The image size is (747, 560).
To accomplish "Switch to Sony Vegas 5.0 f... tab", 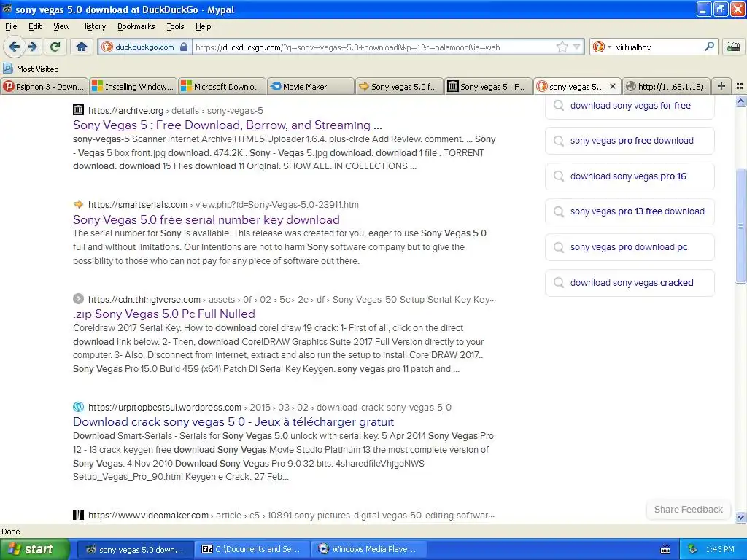I will 399,86.
